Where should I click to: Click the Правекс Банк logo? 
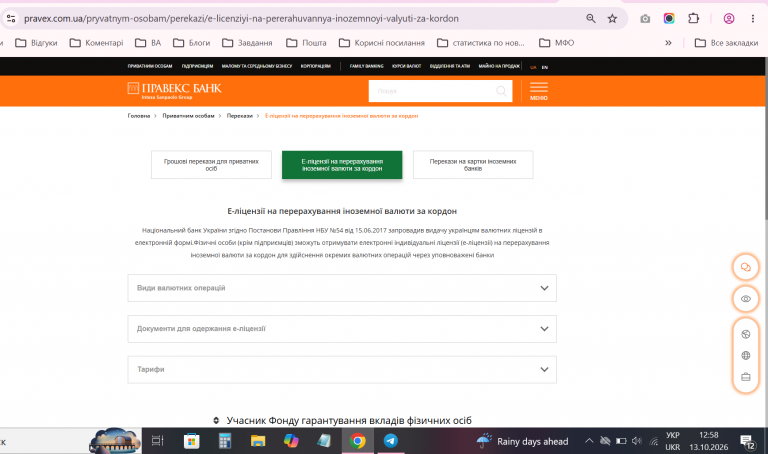tap(174, 91)
